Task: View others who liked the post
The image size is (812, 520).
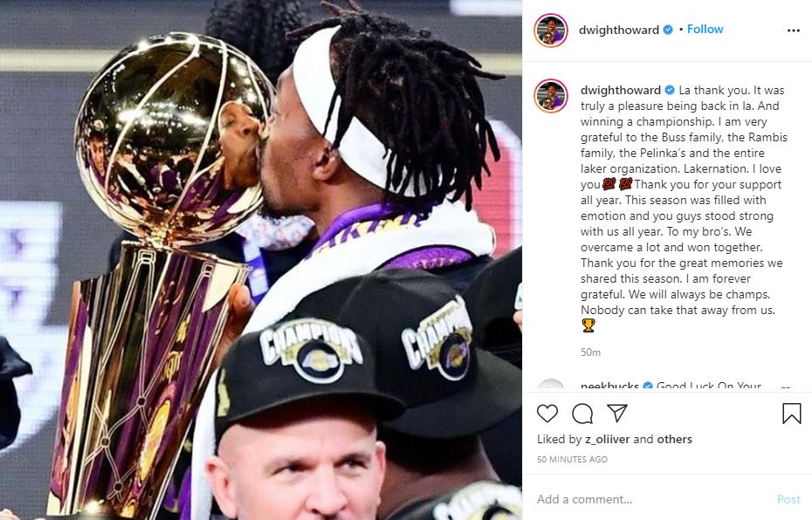Action: [x=674, y=439]
